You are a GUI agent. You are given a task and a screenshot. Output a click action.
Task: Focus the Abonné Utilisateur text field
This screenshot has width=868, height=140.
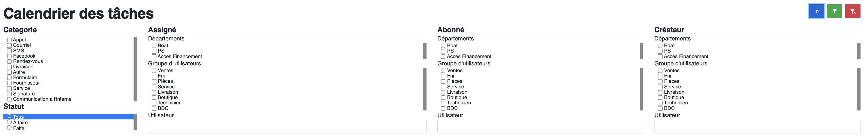point(540,126)
